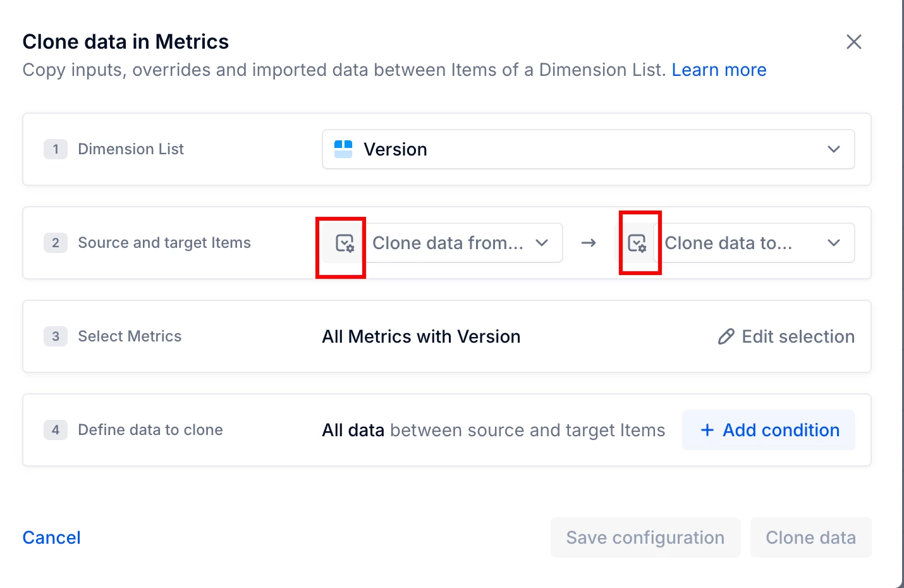This screenshot has height=588, width=904.
Task: Click the Save configuration button
Action: [x=645, y=537]
